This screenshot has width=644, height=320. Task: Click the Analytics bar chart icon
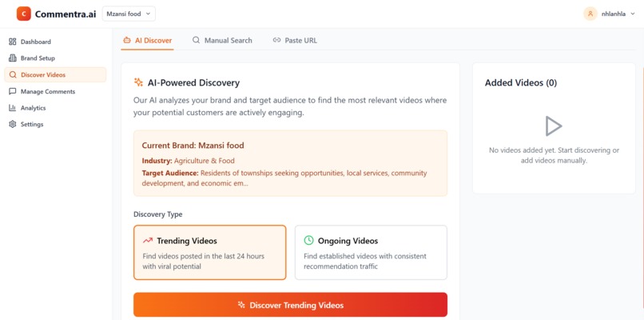[x=12, y=108]
